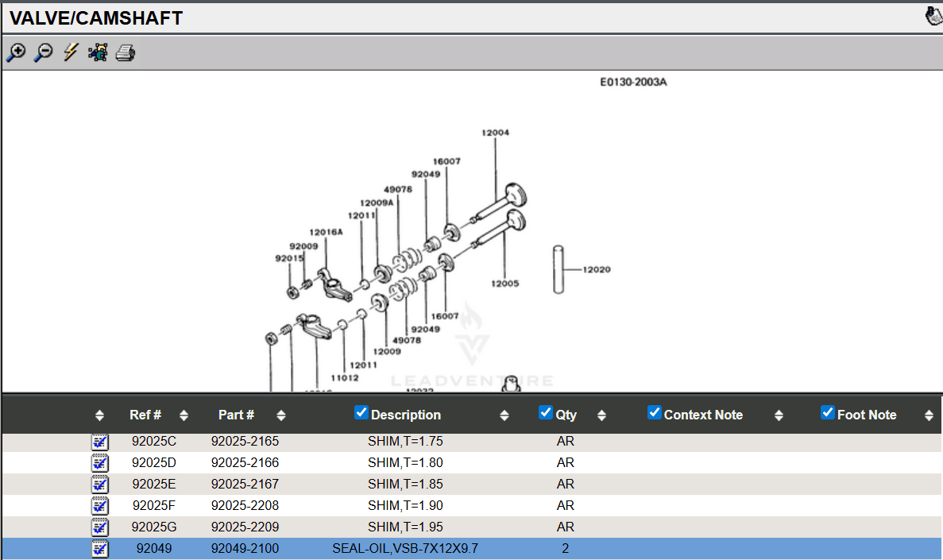Toggle the Foot Note column checkbox
This screenshot has width=943, height=560.
click(827, 412)
